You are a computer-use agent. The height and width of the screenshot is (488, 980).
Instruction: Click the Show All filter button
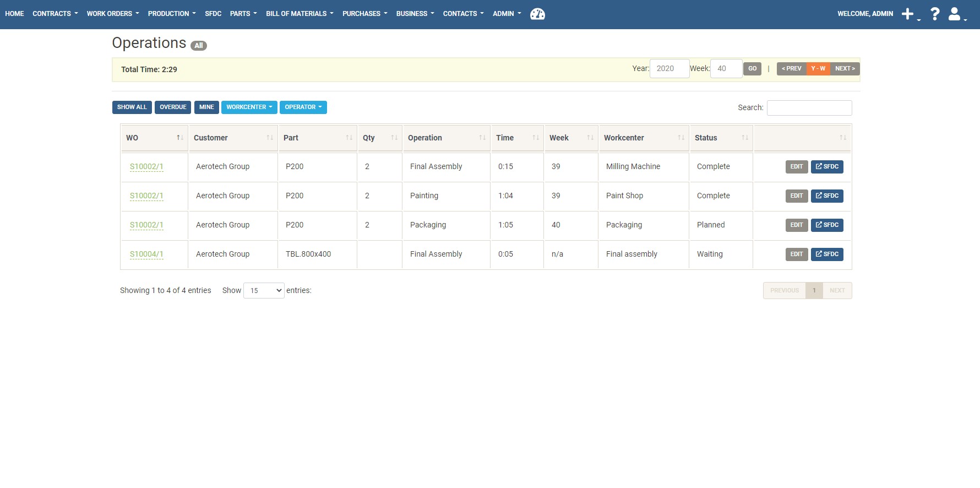[132, 107]
